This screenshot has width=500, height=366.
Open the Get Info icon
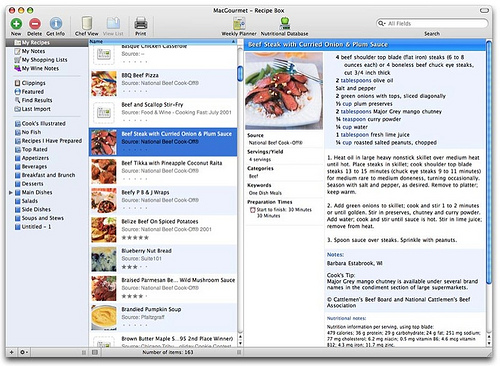point(56,24)
